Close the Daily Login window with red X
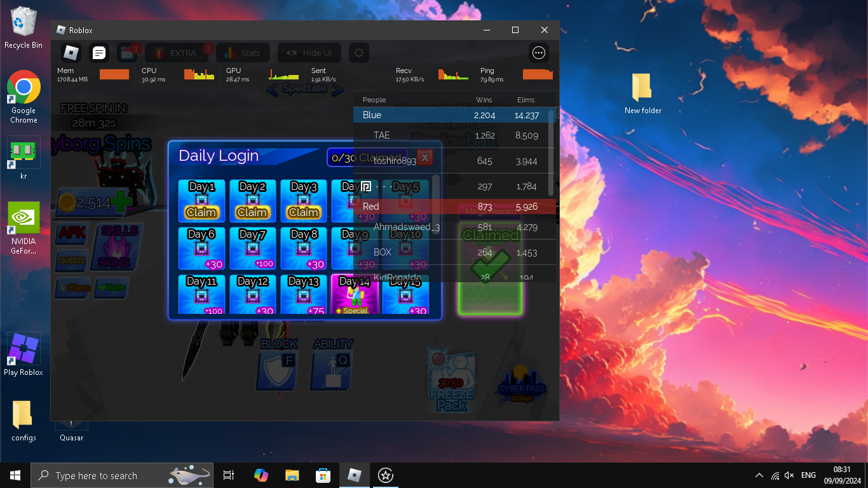Image resolution: width=868 pixels, height=488 pixels. [x=425, y=158]
